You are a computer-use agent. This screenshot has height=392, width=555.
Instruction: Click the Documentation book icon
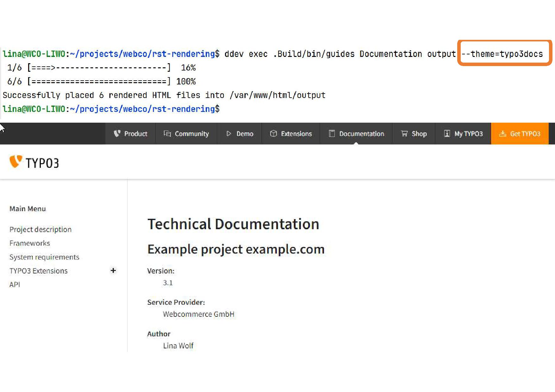(x=332, y=133)
